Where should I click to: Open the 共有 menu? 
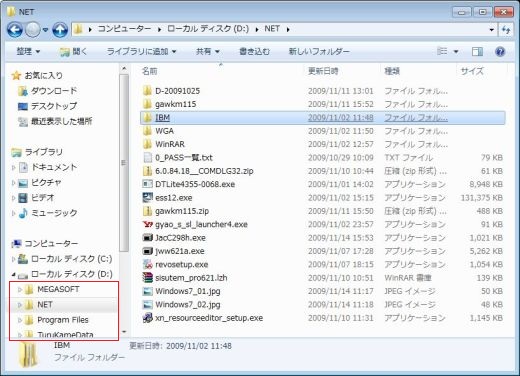pos(207,51)
